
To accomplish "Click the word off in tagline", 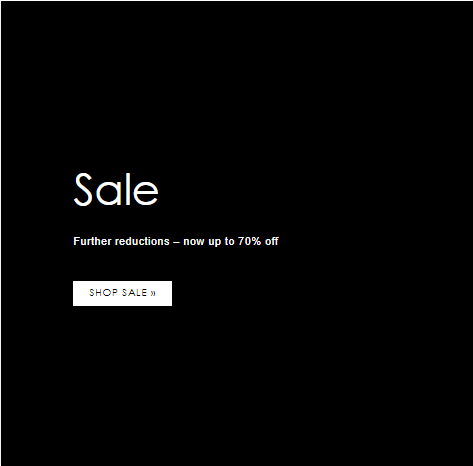I will tap(272, 241).
